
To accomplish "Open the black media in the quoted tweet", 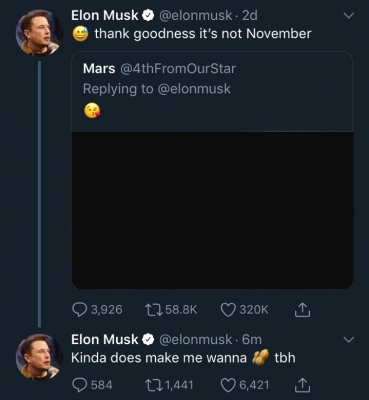I will coord(212,210).
